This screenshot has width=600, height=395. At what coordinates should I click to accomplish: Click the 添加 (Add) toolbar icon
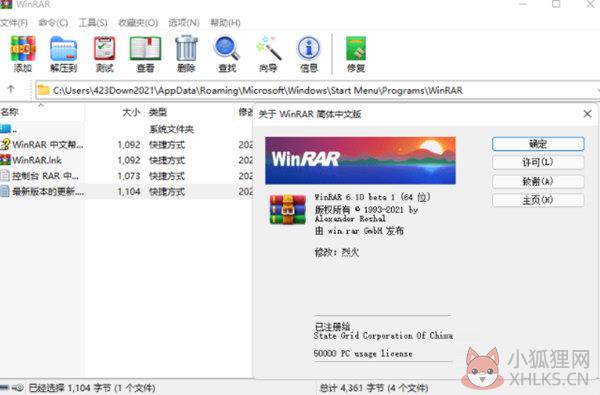(x=23, y=49)
